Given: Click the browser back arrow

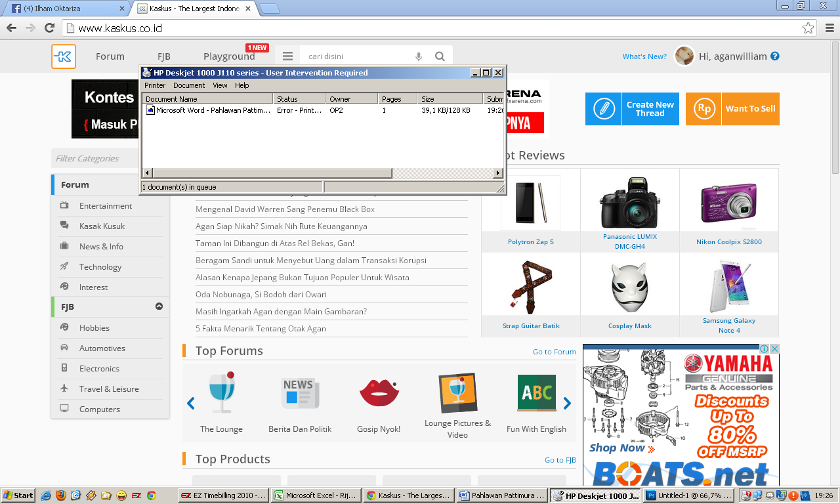Looking at the screenshot, I should 11,28.
